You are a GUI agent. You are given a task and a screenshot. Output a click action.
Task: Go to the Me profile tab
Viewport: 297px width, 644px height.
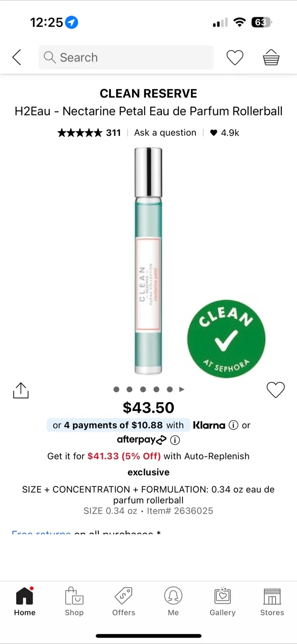point(173,602)
